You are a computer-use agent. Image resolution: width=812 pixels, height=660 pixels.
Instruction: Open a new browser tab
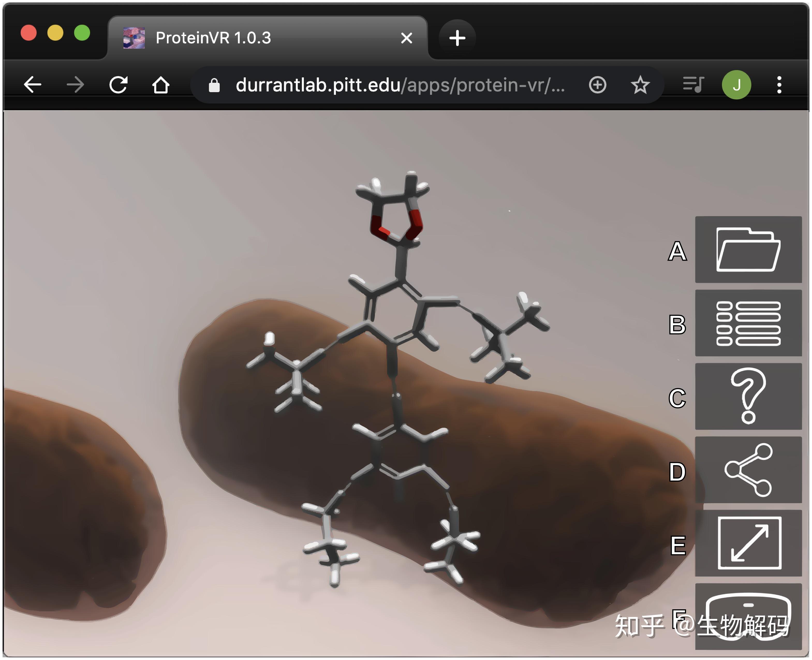pyautogui.click(x=457, y=38)
